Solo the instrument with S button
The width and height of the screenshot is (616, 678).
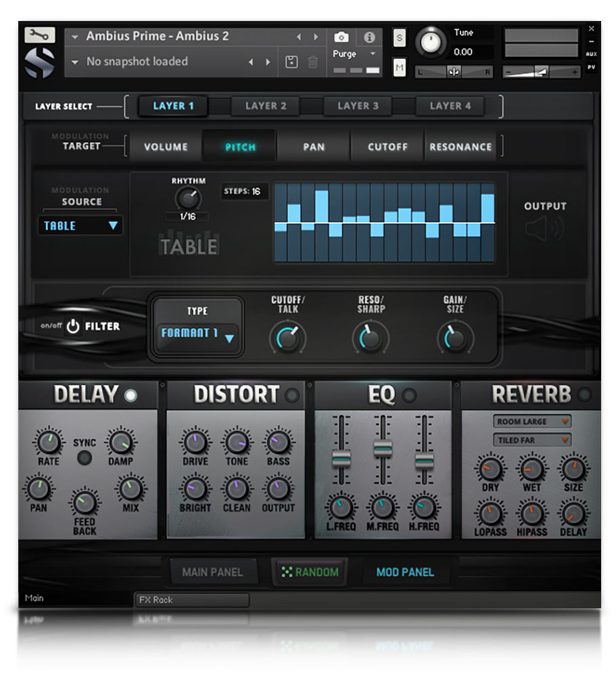[x=400, y=38]
